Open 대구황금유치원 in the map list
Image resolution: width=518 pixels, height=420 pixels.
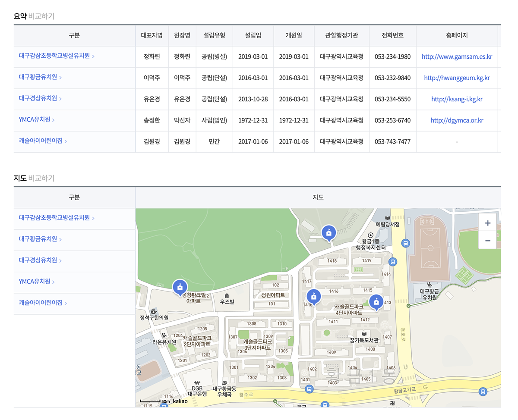click(x=38, y=239)
